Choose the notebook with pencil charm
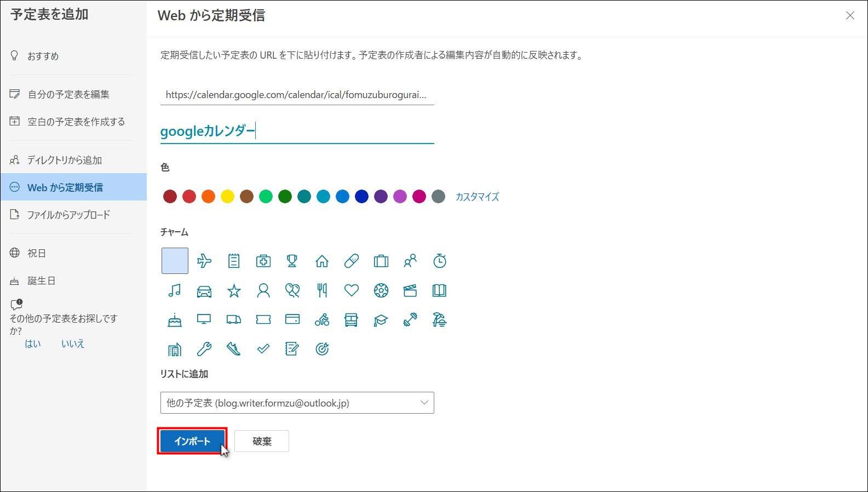868x492 pixels. (x=292, y=349)
